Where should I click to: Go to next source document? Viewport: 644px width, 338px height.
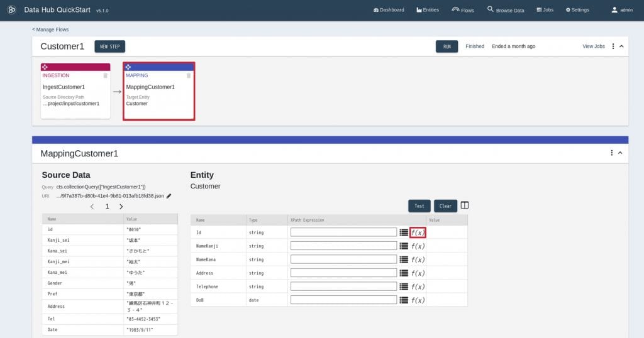tap(121, 207)
